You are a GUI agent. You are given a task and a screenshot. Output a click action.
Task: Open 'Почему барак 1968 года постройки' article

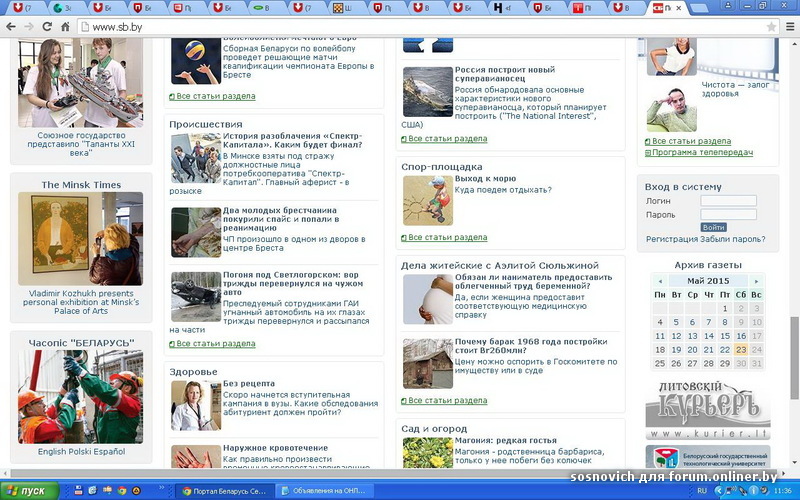531,346
